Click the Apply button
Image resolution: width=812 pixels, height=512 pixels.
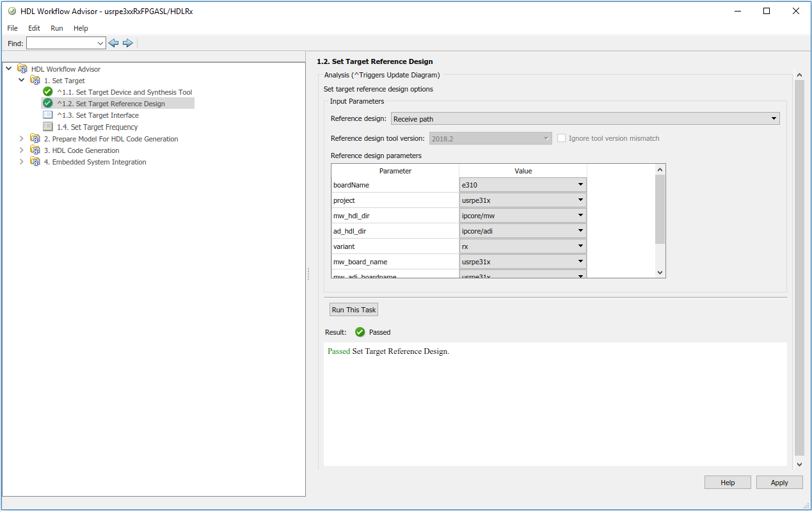779,483
